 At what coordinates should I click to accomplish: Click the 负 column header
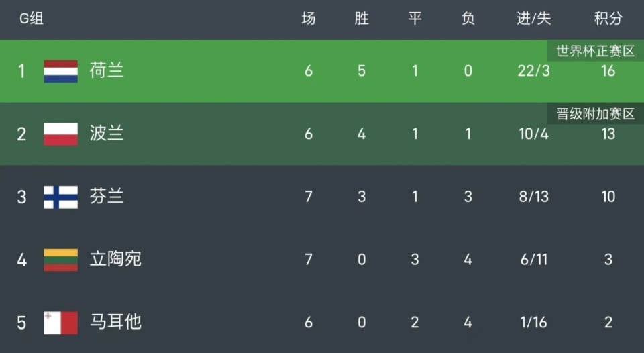coord(468,19)
